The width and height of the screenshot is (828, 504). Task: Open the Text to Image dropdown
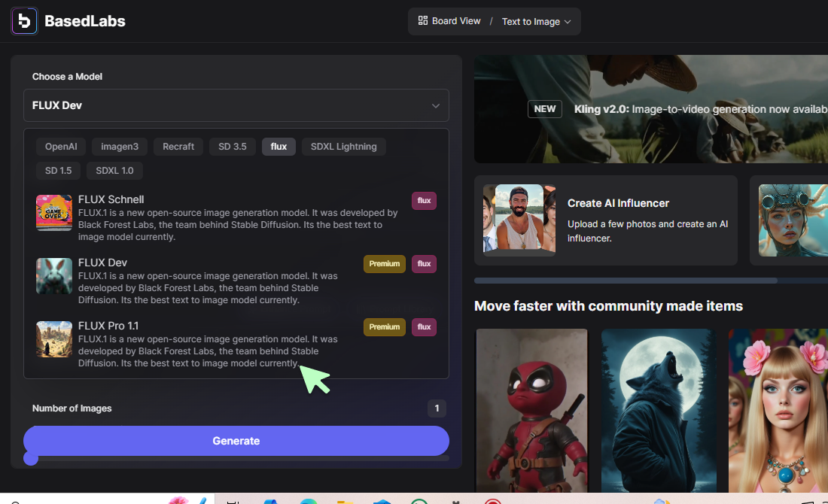click(x=537, y=22)
